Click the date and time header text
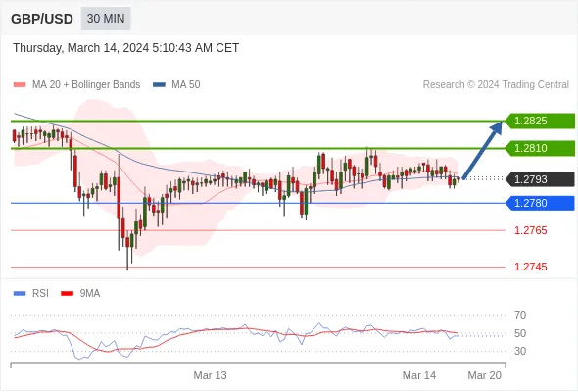The width and height of the screenshot is (578, 392). point(125,48)
